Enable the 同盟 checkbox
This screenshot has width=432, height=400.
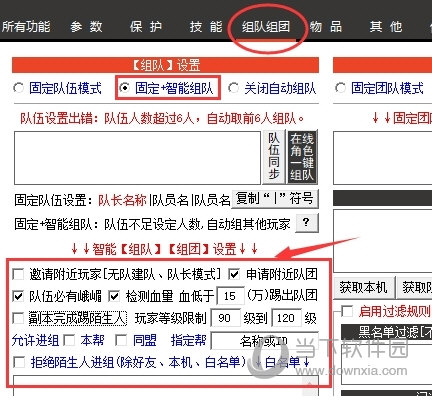(121, 340)
